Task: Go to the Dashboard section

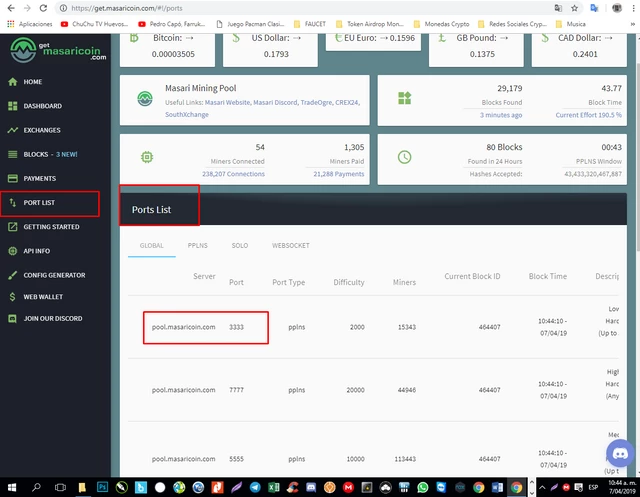Action: coord(35,106)
